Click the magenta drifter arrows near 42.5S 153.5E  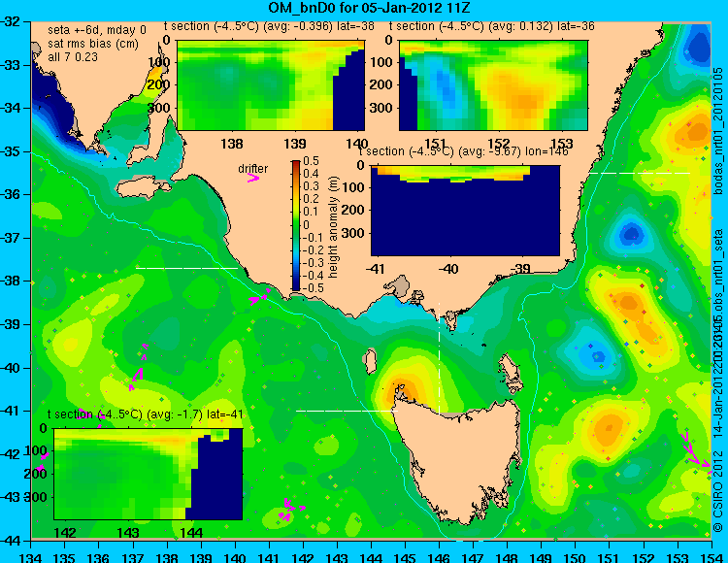coord(694,451)
